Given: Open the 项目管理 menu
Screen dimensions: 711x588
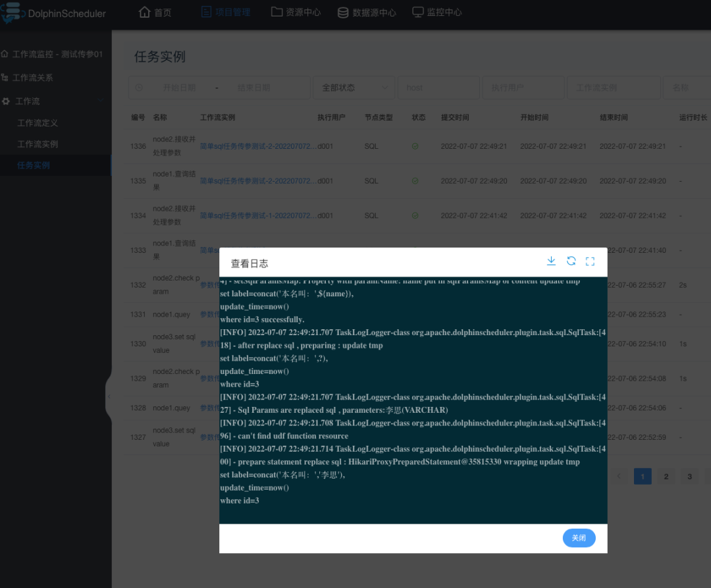Looking at the screenshot, I should tap(226, 11).
